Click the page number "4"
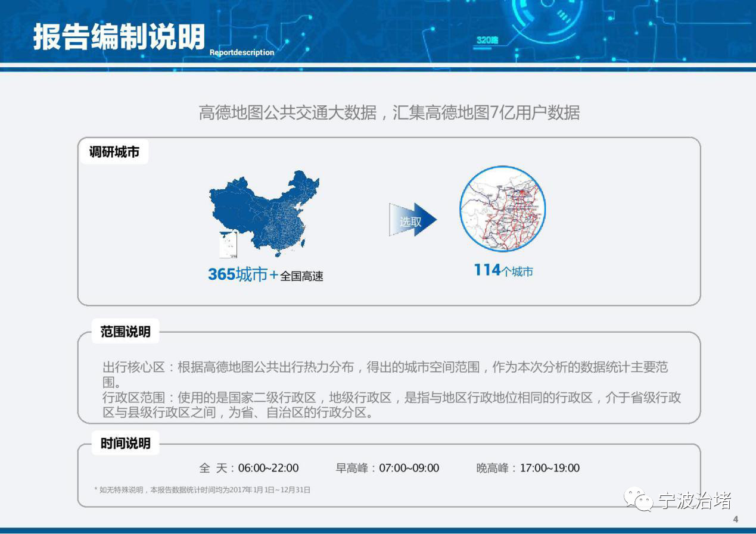The height and width of the screenshot is (534, 756). coord(736,519)
